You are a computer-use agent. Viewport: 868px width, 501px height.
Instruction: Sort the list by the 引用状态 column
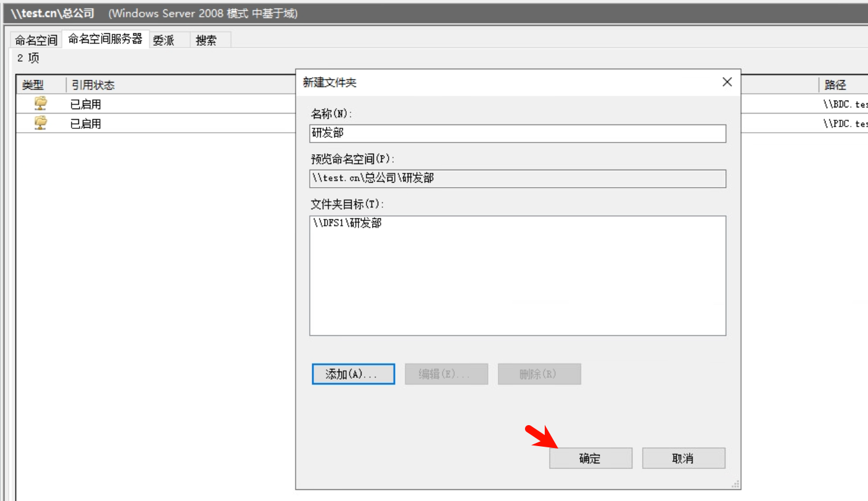point(93,85)
